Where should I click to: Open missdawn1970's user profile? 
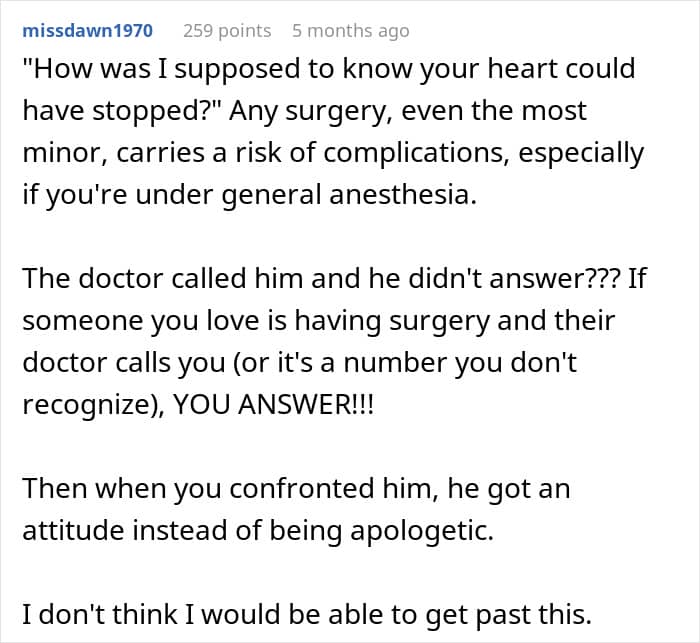click(x=88, y=31)
